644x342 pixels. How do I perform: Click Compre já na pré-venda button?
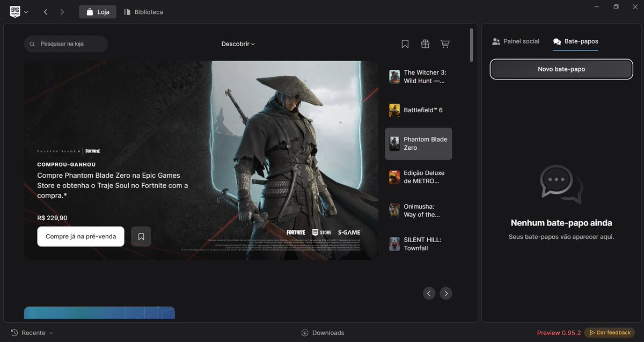pos(81,236)
